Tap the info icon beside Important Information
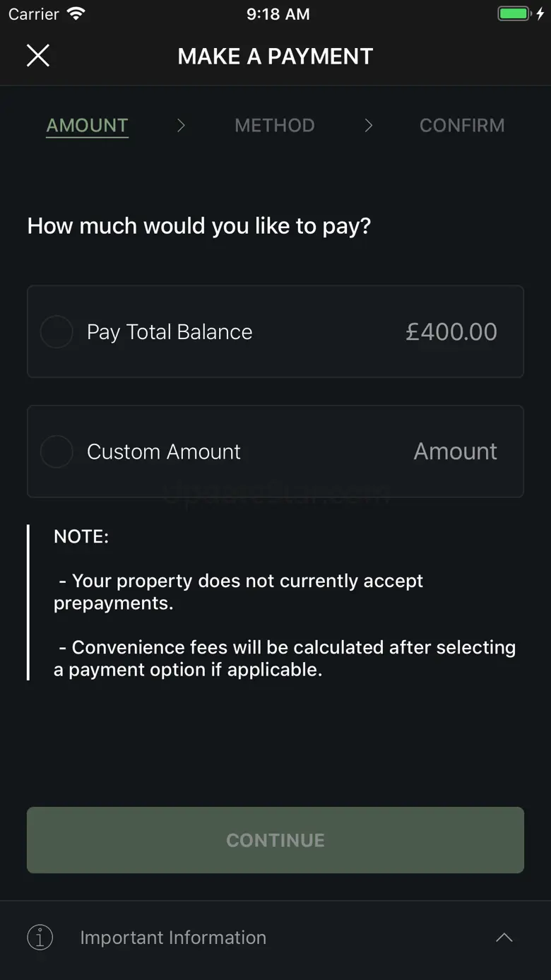551x980 pixels. [40, 938]
